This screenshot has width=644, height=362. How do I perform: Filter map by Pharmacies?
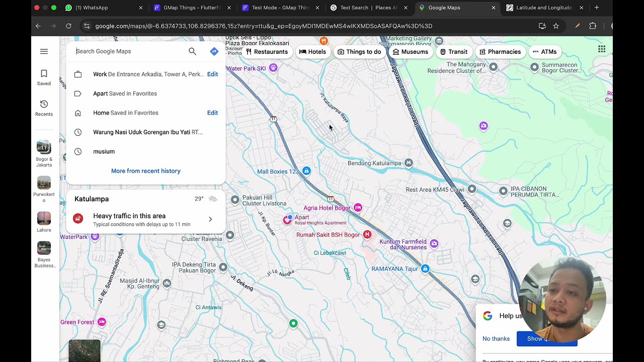click(500, 52)
